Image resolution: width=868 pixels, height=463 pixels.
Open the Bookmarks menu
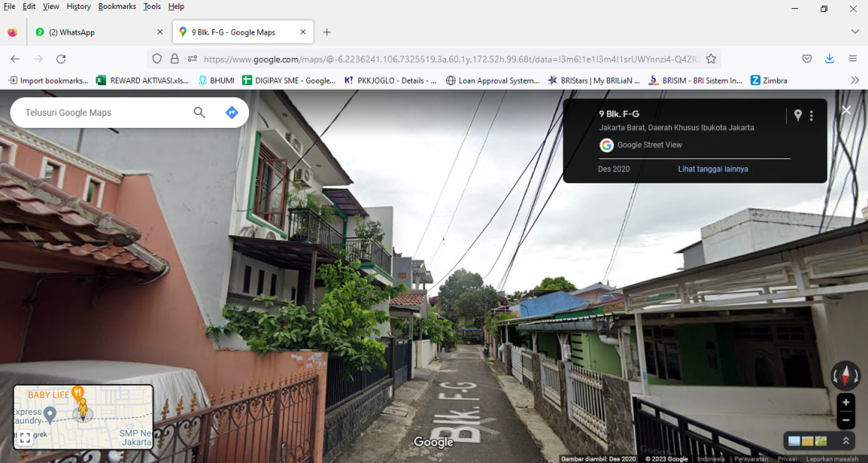(x=117, y=6)
